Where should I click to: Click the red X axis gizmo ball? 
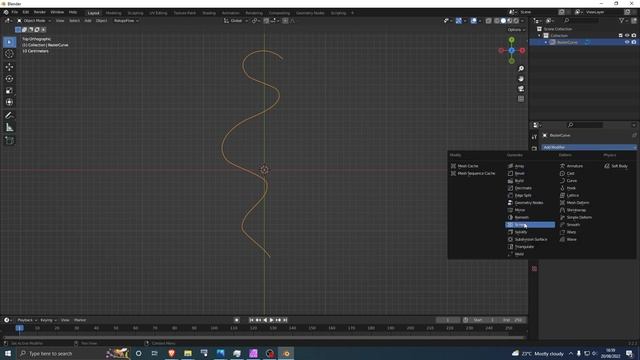point(522,51)
